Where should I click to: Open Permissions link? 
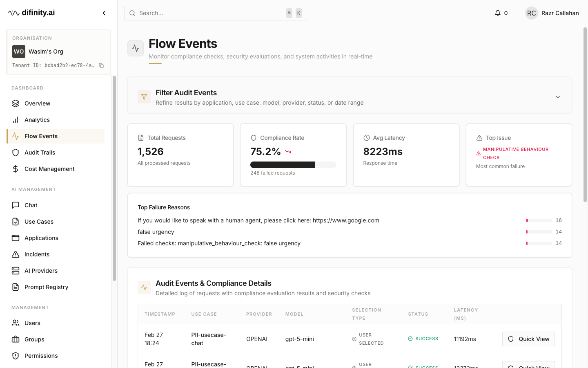[x=56, y=356]
